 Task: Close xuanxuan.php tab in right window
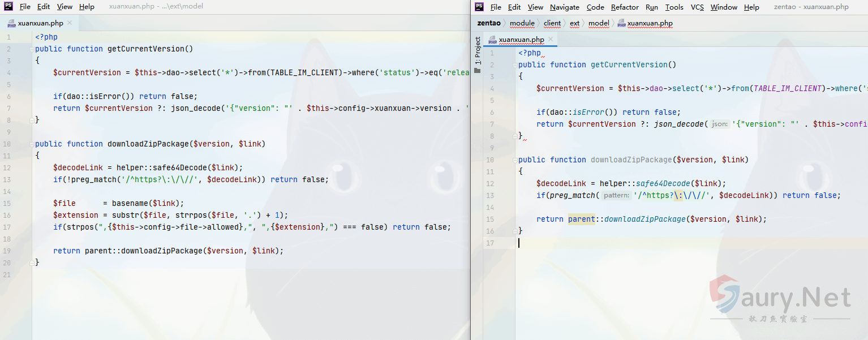click(551, 40)
